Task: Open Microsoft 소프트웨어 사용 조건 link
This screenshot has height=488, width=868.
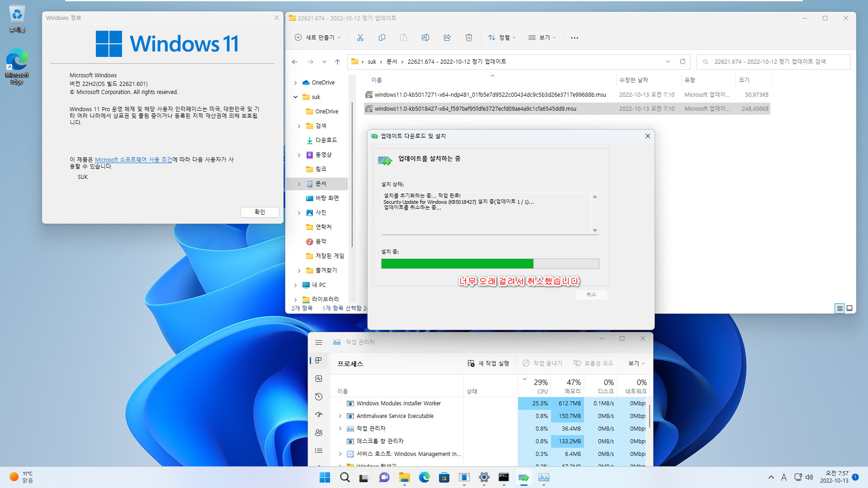Action: click(133, 160)
